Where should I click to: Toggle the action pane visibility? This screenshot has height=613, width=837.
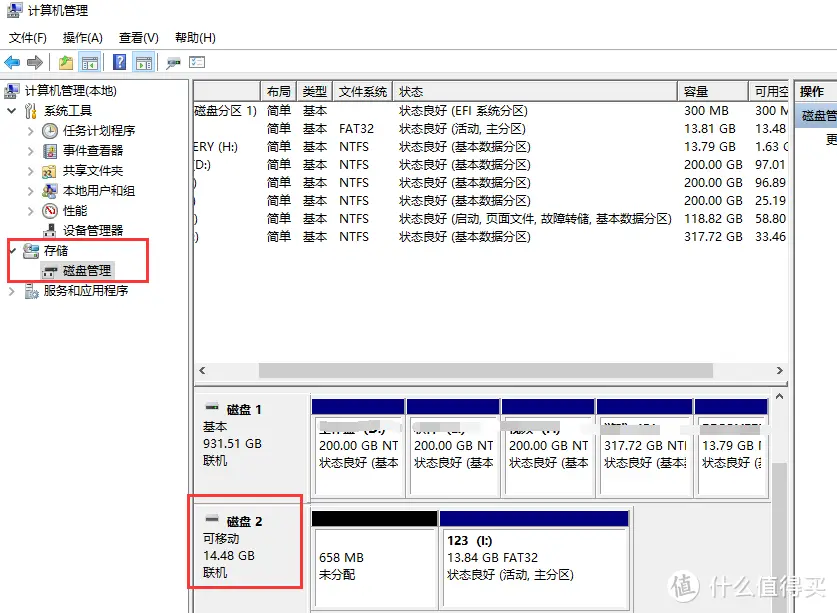(x=143, y=62)
